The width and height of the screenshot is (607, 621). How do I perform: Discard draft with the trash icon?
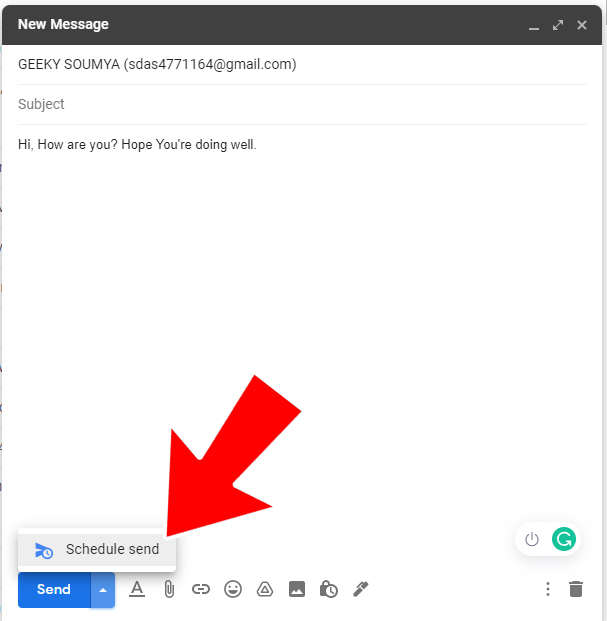576,589
